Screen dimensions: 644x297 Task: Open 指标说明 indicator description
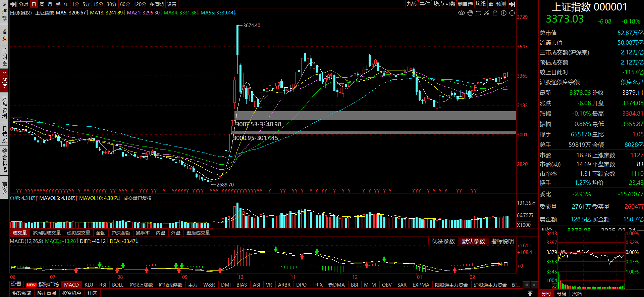pos(502,241)
